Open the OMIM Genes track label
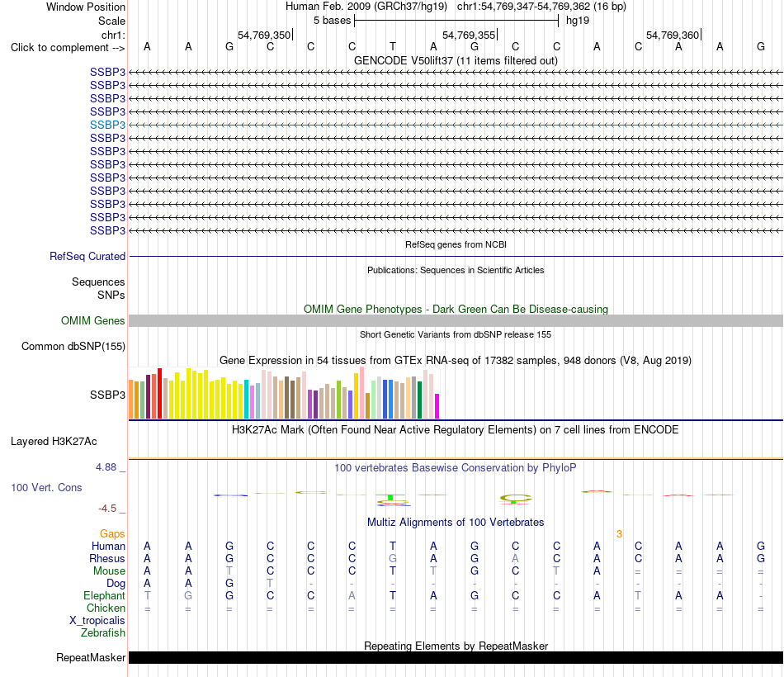 [x=93, y=320]
